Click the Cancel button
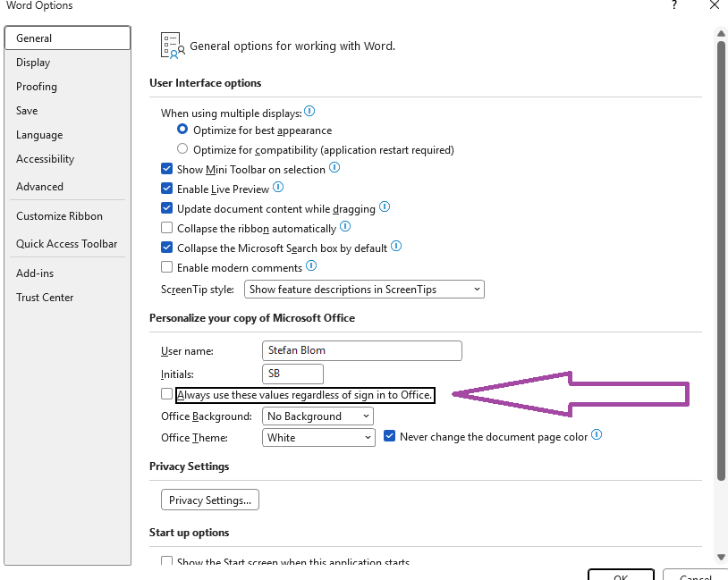 point(695,575)
